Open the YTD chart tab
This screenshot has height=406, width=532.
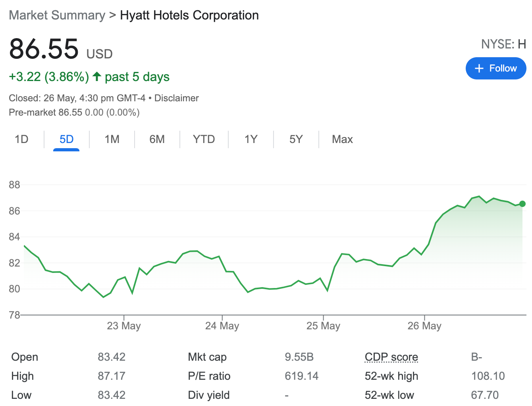(204, 139)
